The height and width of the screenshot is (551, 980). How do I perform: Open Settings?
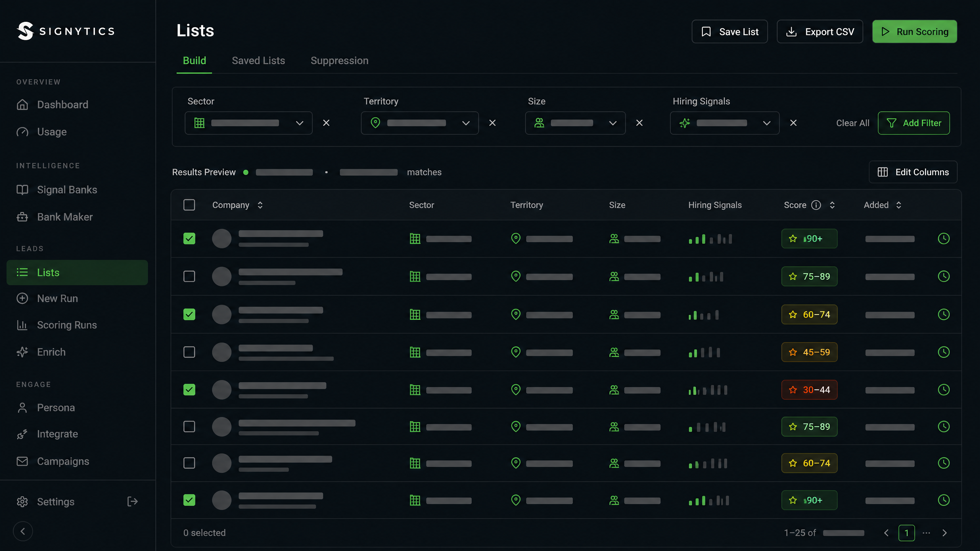point(46,502)
